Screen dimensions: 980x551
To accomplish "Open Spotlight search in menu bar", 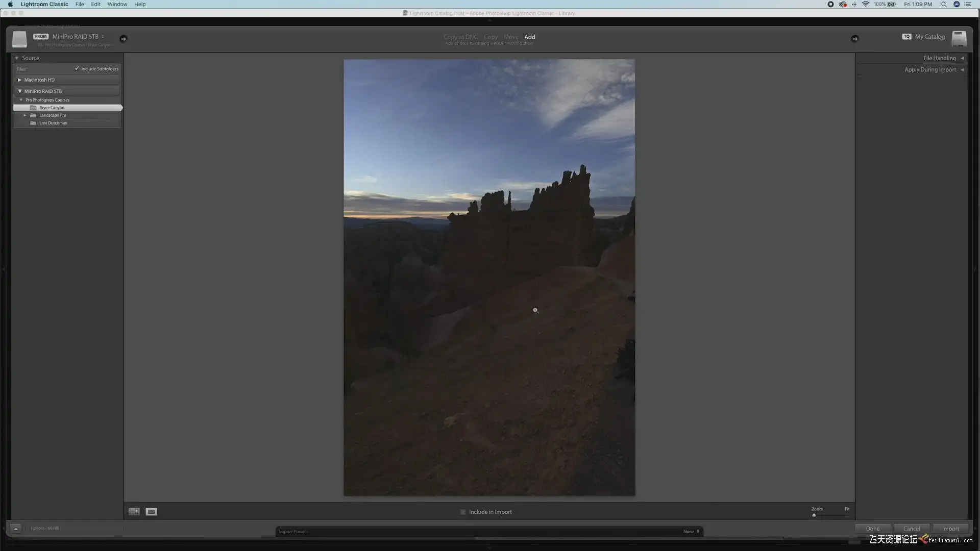I will (944, 4).
